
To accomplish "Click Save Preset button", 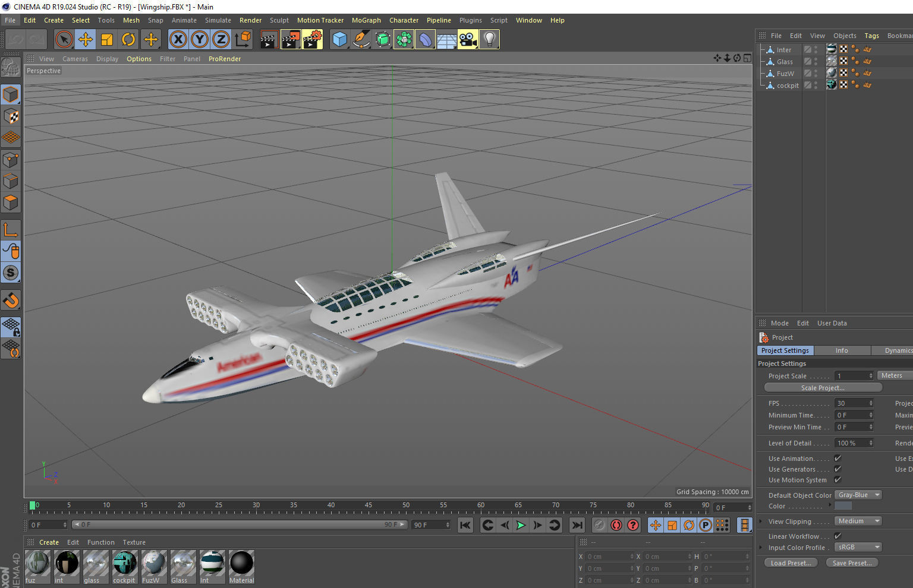I will click(x=852, y=563).
